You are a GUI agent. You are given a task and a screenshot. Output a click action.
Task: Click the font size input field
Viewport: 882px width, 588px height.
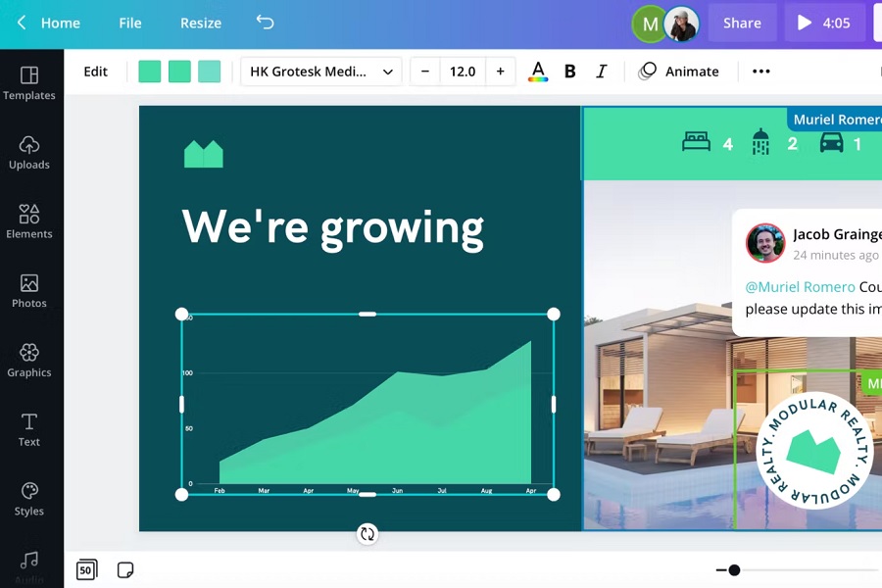coord(463,72)
